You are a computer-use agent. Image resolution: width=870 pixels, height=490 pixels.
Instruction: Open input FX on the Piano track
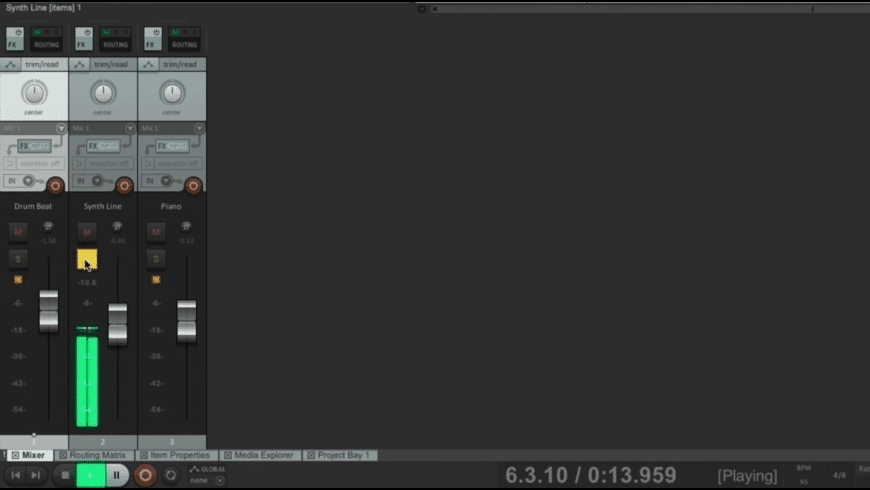(x=172, y=146)
